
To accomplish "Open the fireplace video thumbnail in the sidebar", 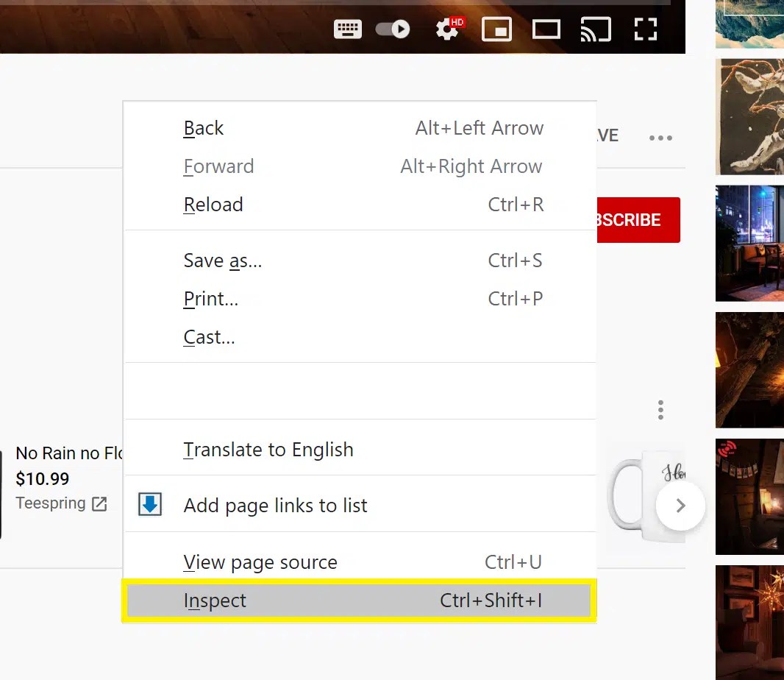I will click(749, 369).
